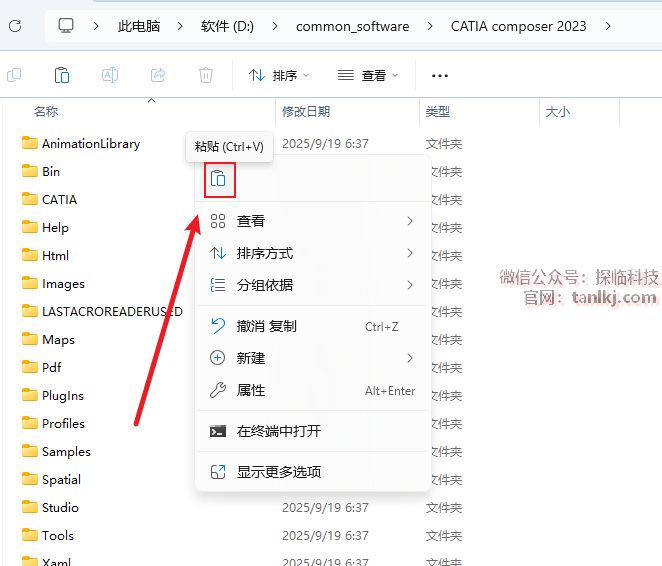Click the copy icon in toolbar
This screenshot has width=662, height=566.
tap(14, 75)
